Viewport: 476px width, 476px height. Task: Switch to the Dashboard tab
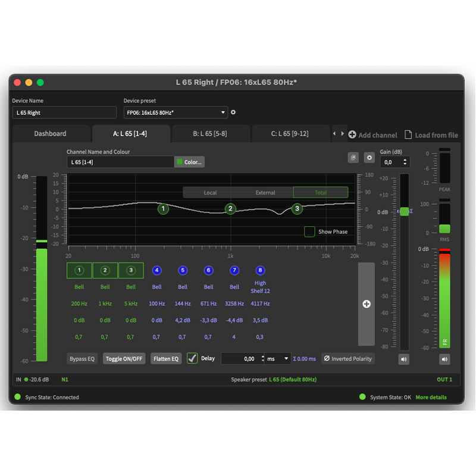pyautogui.click(x=50, y=134)
